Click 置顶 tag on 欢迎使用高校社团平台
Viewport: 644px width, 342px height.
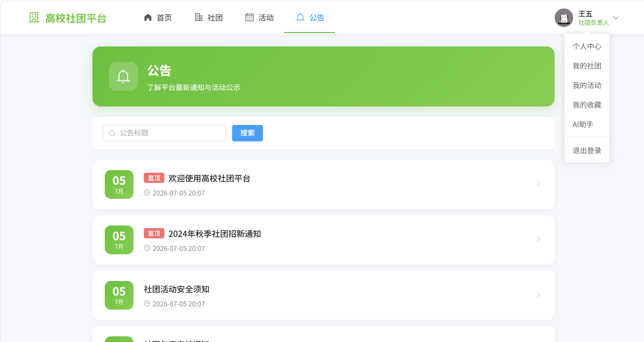(154, 178)
